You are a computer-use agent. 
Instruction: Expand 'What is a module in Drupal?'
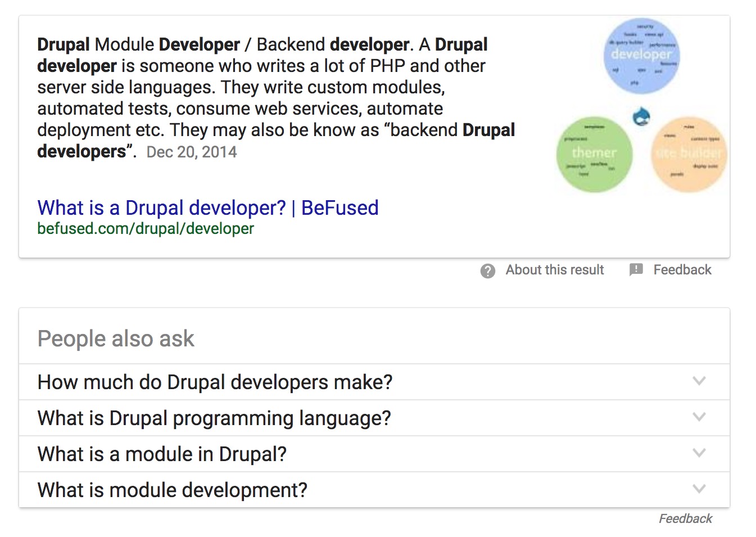point(374,454)
